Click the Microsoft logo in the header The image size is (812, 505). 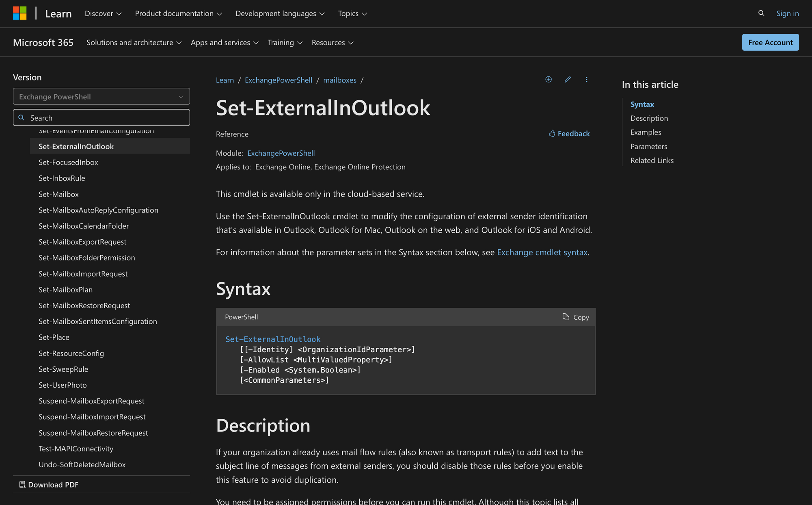pos(20,13)
